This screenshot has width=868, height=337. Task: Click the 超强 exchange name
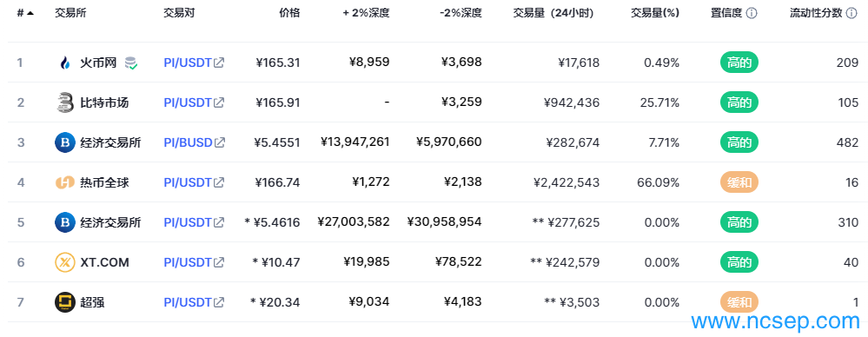[92, 302]
